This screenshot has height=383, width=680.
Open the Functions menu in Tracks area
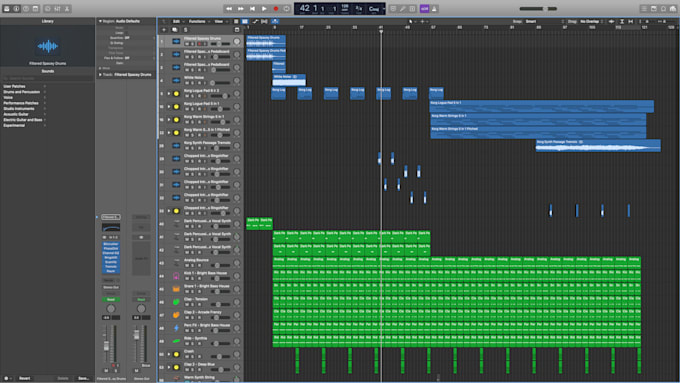[x=198, y=21]
